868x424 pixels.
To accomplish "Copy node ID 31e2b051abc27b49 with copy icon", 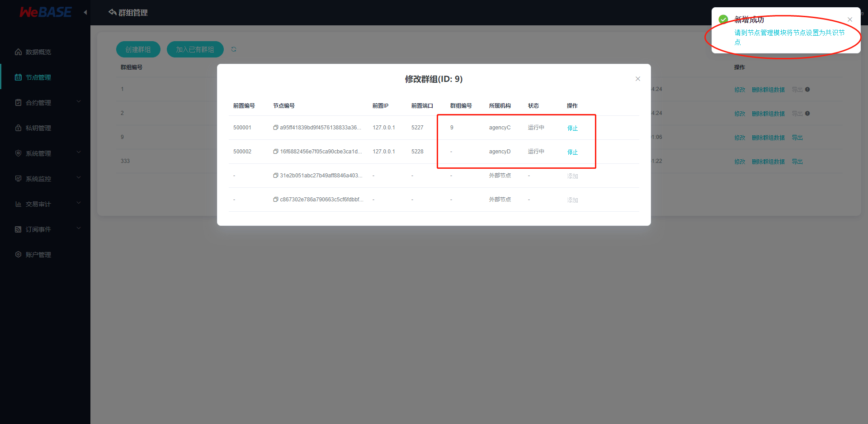I will coord(275,176).
